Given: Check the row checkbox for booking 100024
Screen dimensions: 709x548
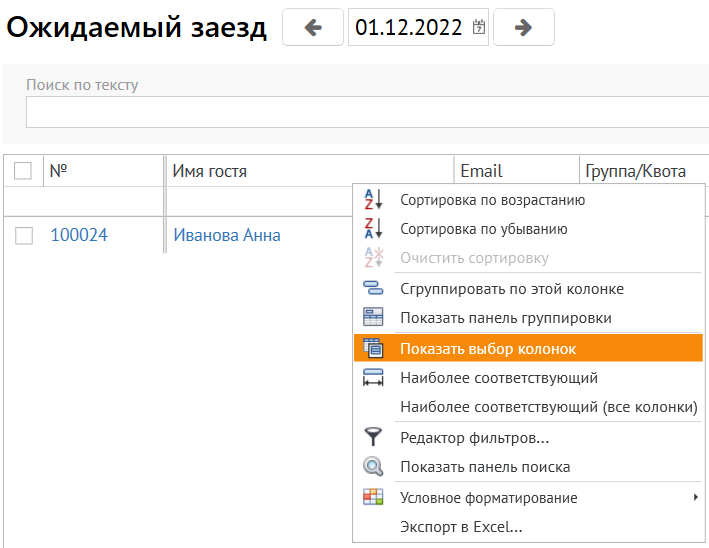Looking at the screenshot, I should coord(24,236).
